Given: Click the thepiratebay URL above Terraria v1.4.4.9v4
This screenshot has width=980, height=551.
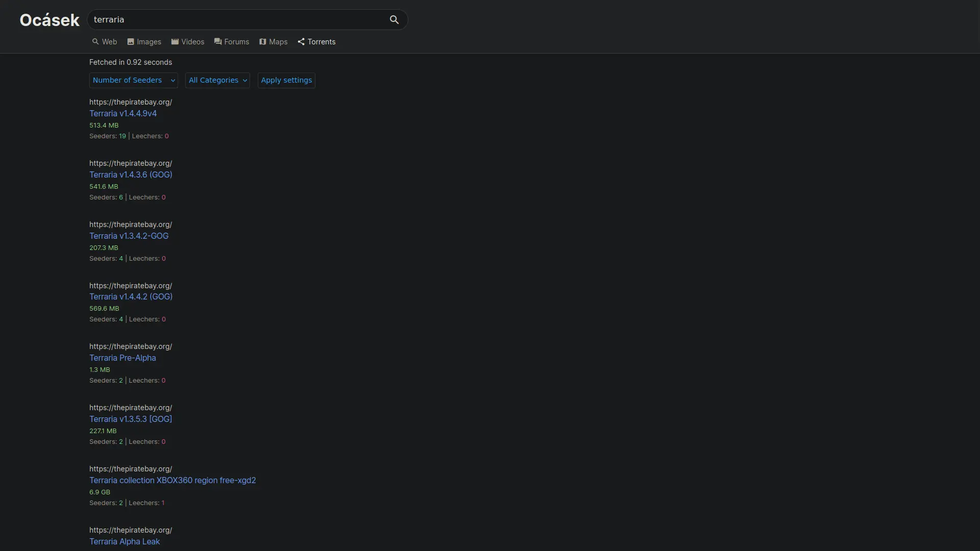Looking at the screenshot, I should coord(131,102).
